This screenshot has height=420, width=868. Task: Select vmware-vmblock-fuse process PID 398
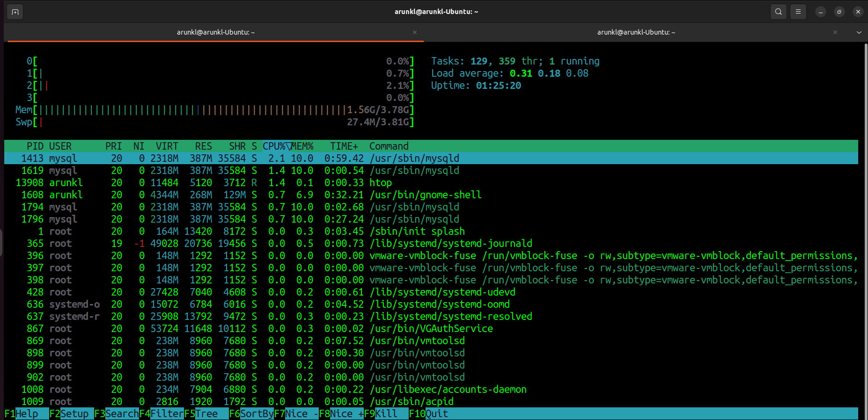coord(431,280)
